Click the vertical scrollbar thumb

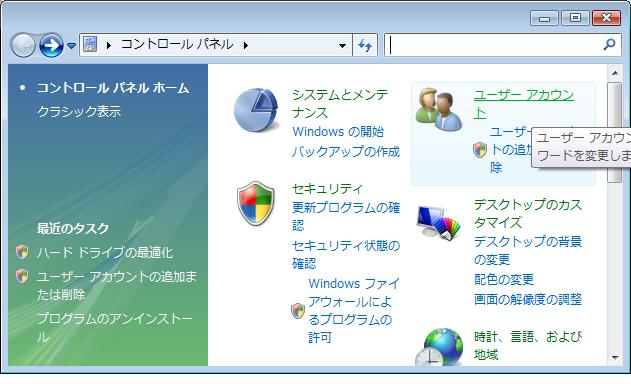(615, 133)
